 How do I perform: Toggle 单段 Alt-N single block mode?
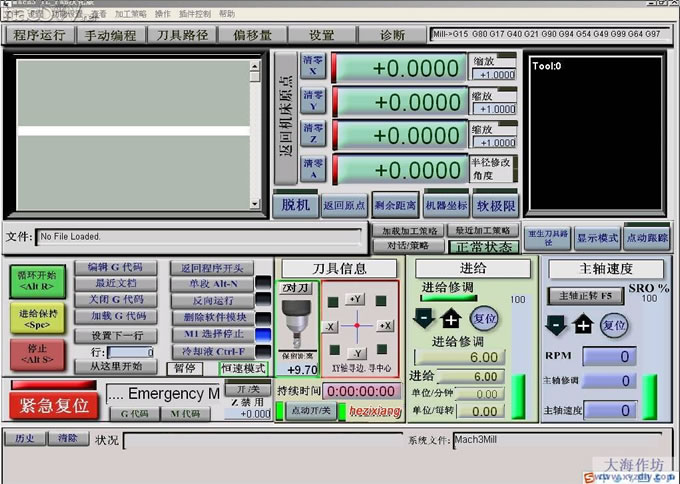(211, 284)
